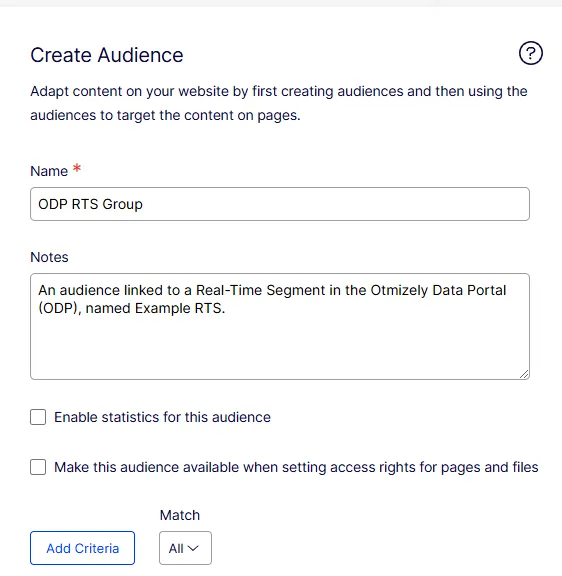Click the red required asterisk beside Name
This screenshot has height=576, width=562.
pos(77,169)
